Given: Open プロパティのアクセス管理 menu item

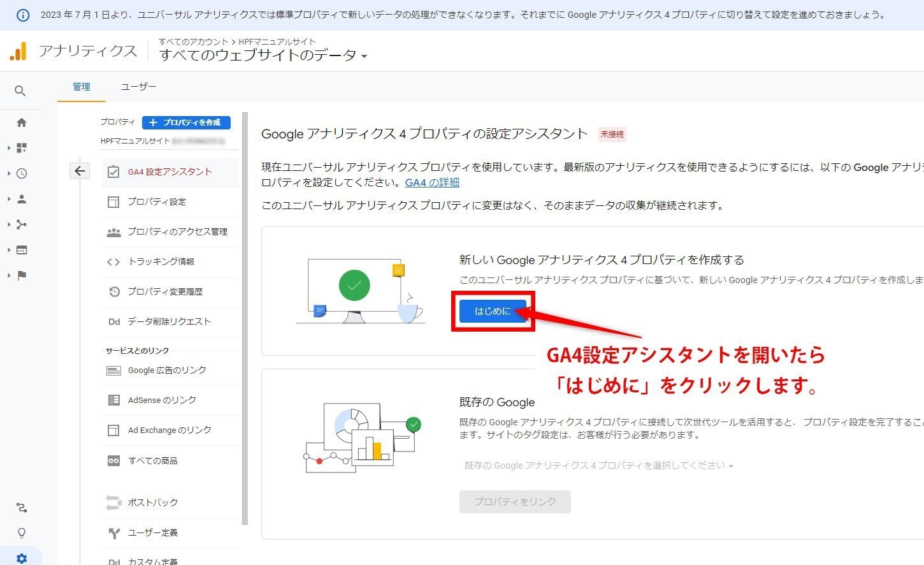Looking at the screenshot, I should point(170,231).
